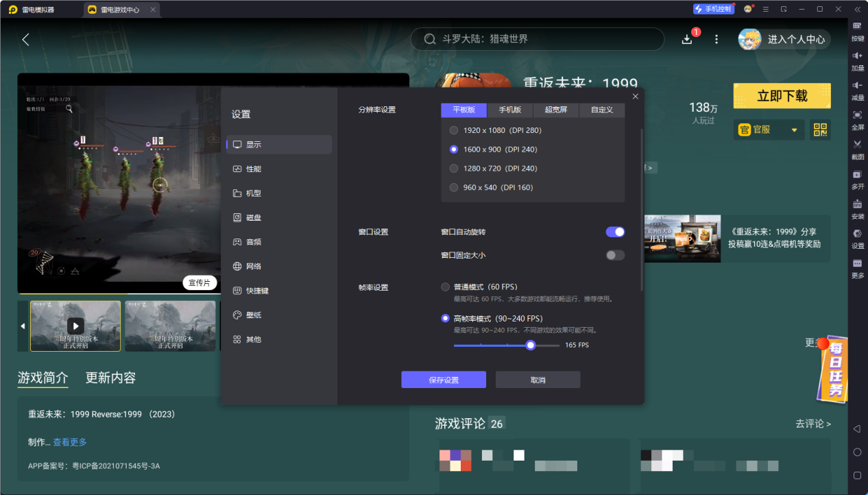868x495 pixels.
Task: Open 显示 settings section
Action: tap(279, 145)
